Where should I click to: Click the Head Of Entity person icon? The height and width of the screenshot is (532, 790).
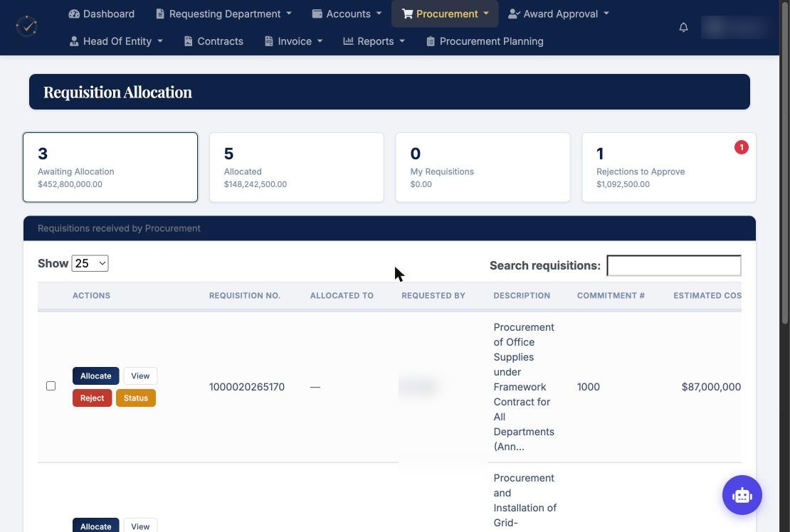coord(74,41)
